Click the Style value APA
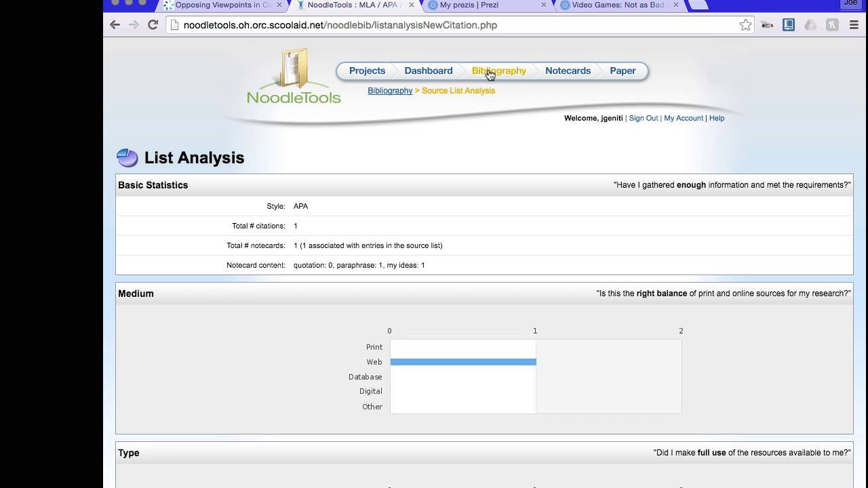Screen dimensions: 868x488 coord(300,206)
